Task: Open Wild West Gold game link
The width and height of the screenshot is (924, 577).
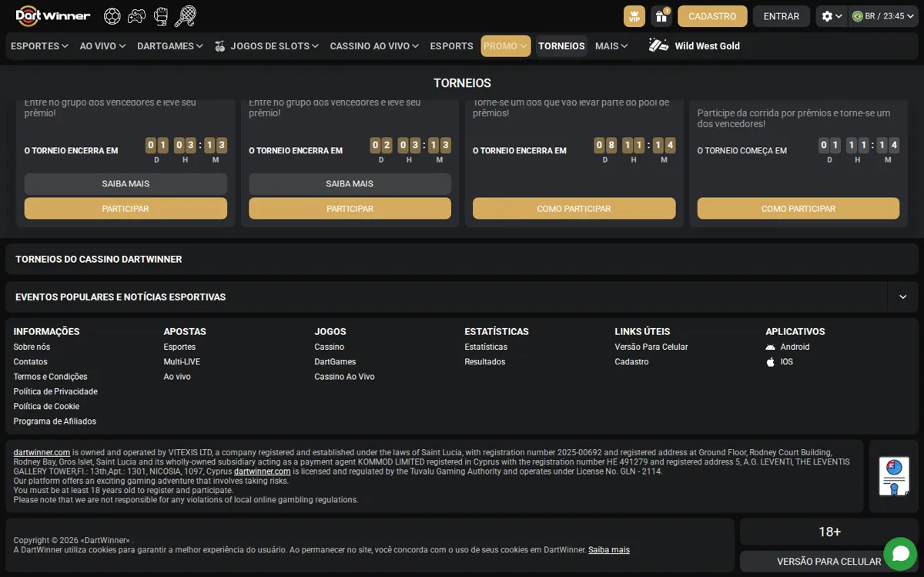Action: pyautogui.click(x=707, y=46)
